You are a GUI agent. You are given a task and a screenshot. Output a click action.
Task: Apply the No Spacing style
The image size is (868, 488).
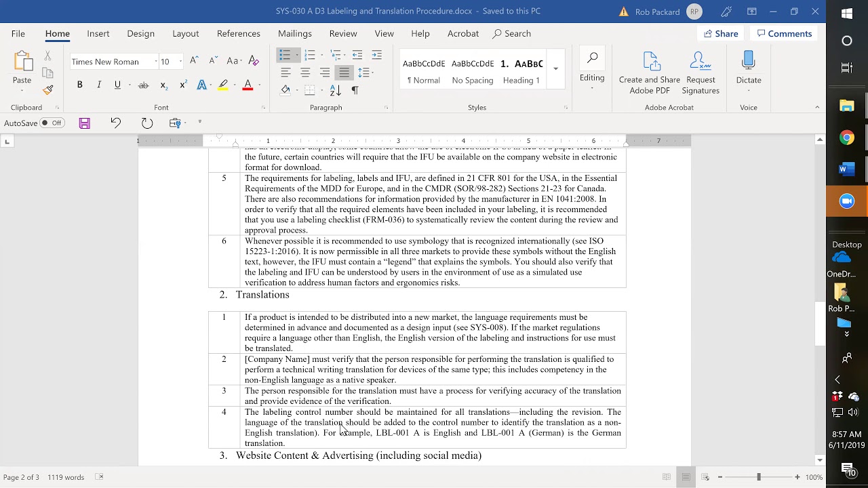pos(473,70)
